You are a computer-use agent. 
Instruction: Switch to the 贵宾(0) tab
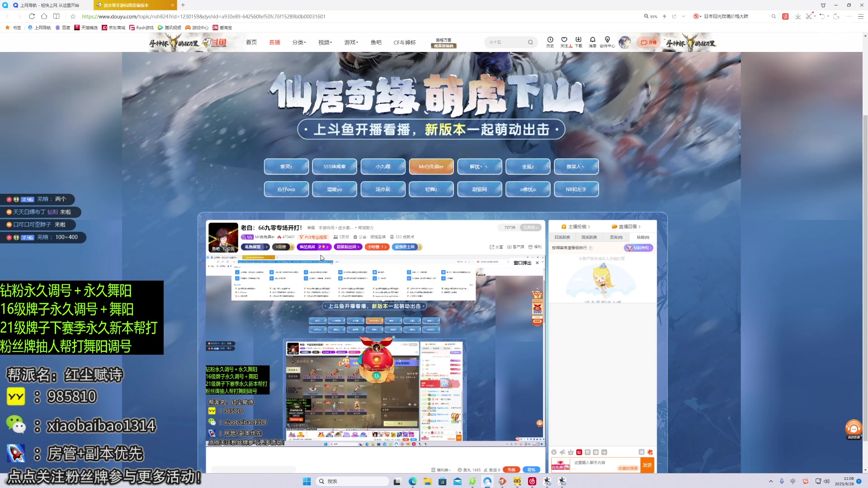tap(616, 237)
